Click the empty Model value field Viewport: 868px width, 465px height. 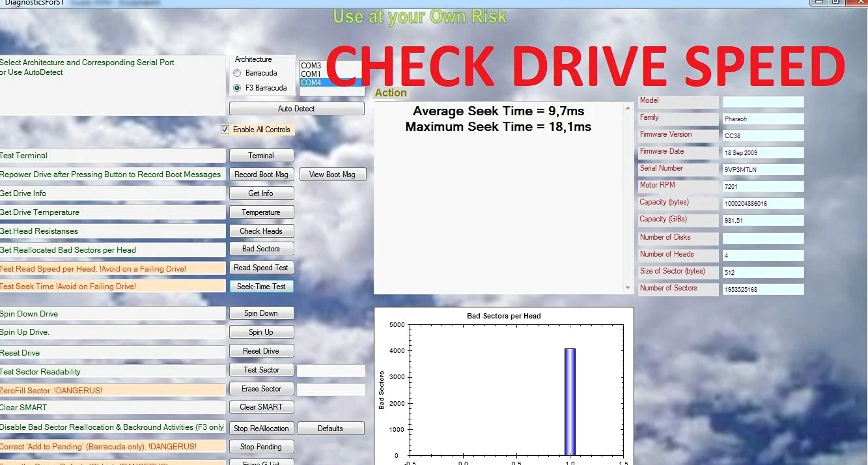[x=763, y=102]
